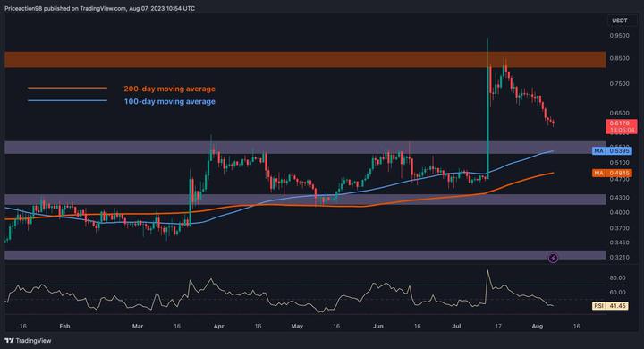Click the 0.9500 price axis label
The image size is (644, 349).
coord(619,36)
